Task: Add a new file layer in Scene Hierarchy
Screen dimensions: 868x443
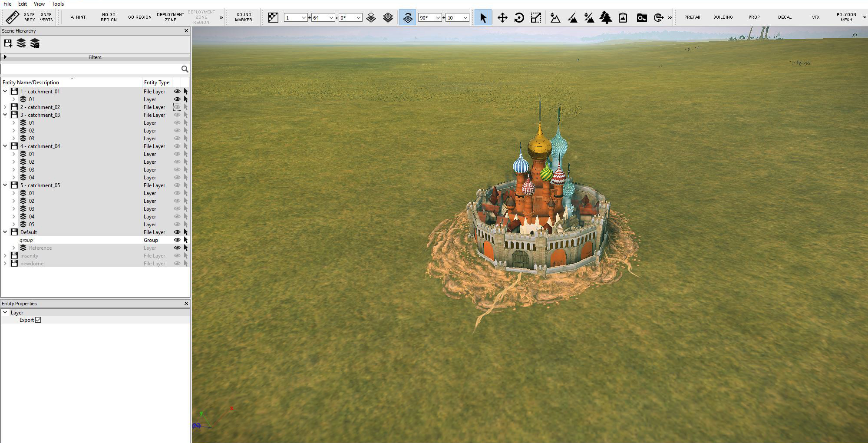Action: click(8, 43)
